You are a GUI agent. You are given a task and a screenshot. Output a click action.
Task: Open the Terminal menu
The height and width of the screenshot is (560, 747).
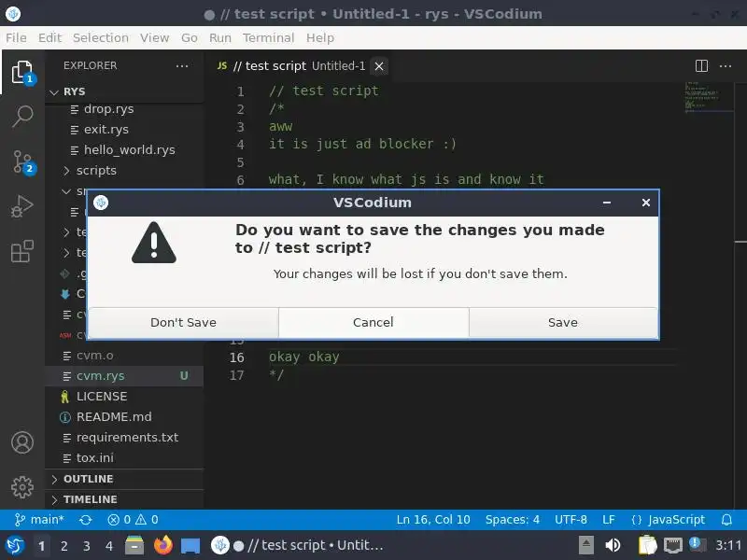click(268, 38)
